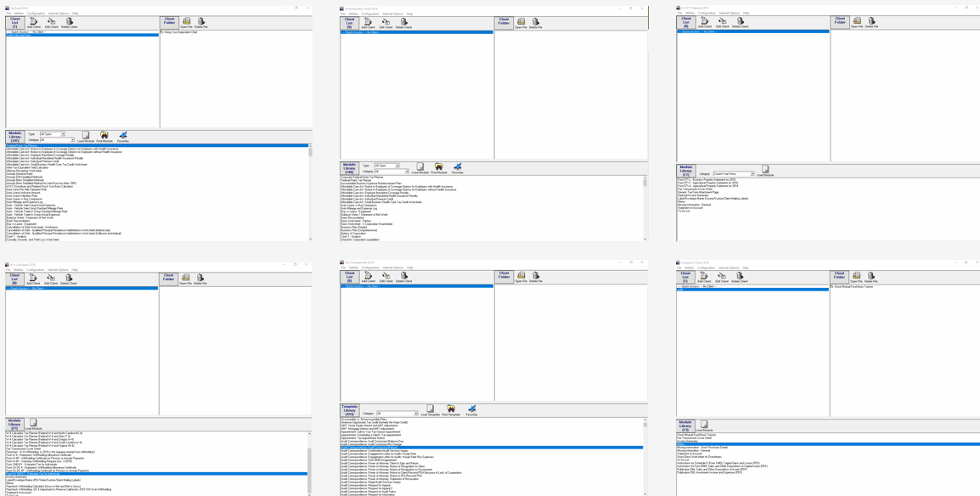Click Load Module in W-4 Calculator window
Viewport: 980px width, 496px height.
pos(33,425)
